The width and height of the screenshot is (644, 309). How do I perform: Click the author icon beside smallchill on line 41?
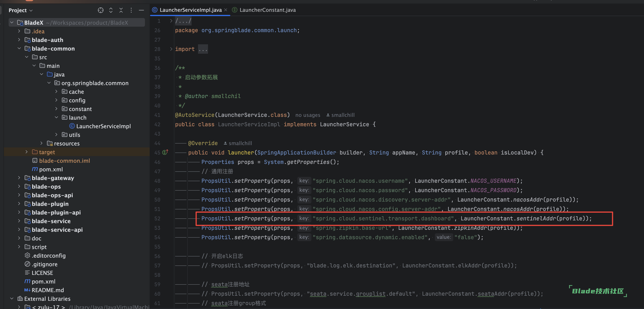click(328, 115)
